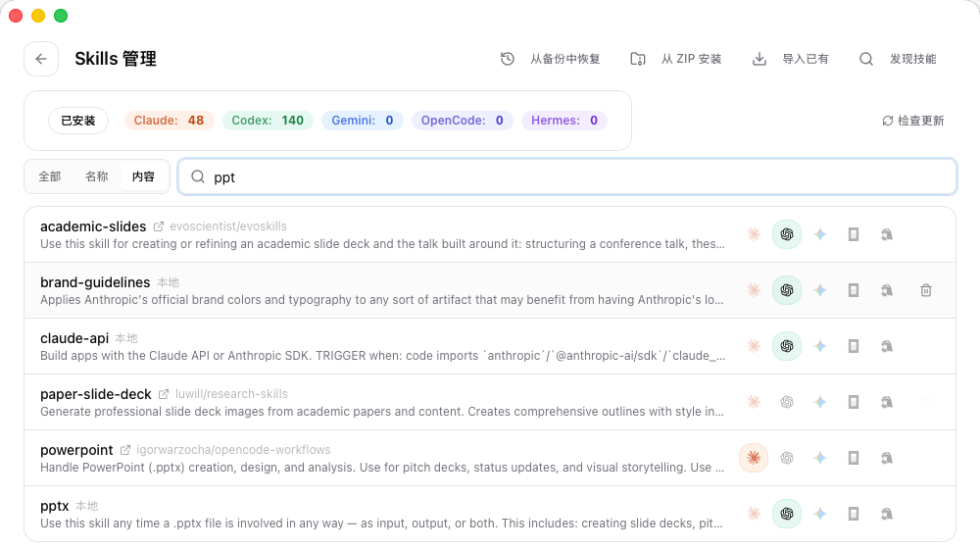Disable Claude for powerpoint skill
Image resolution: width=980 pixels, height=549 pixels.
tap(754, 458)
